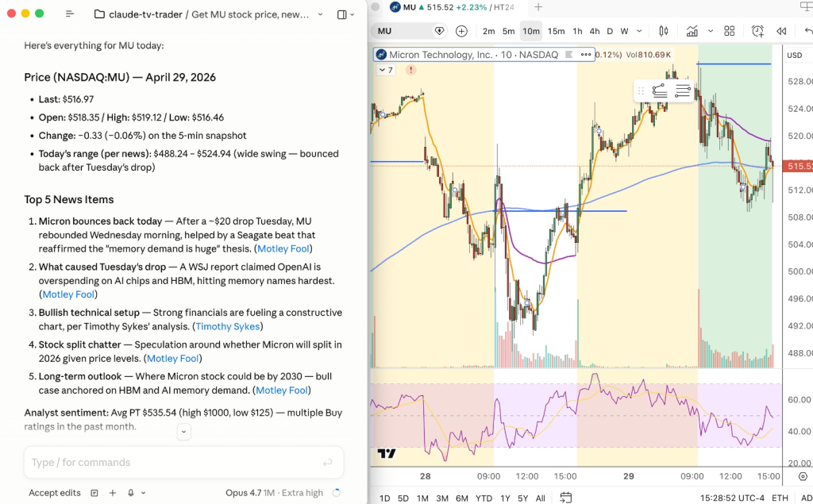Switch to the 1M date range
The width and height of the screenshot is (813, 504).
tap(422, 498)
